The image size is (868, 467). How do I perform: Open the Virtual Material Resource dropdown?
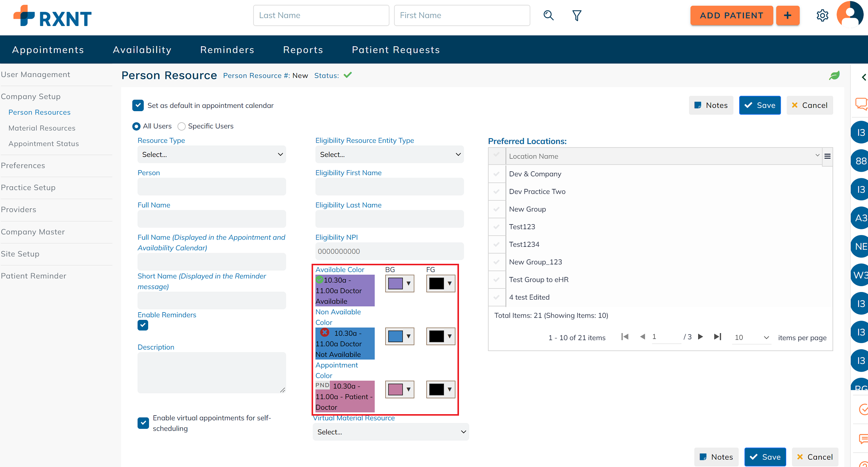391,432
